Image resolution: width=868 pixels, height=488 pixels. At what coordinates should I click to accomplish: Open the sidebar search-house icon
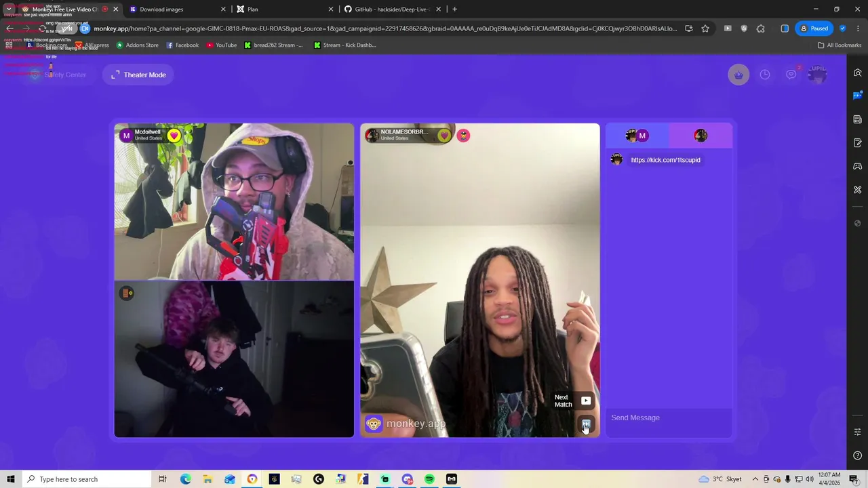[x=858, y=73]
